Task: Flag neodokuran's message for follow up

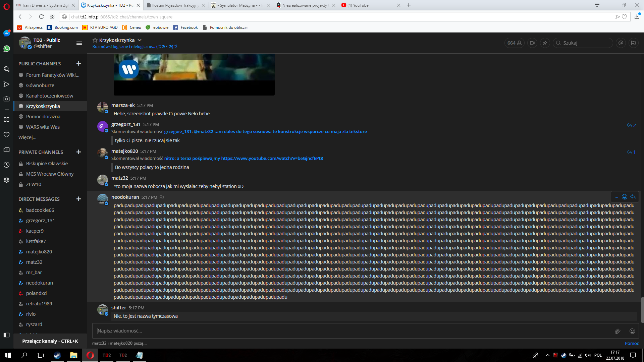Action: pyautogui.click(x=162, y=197)
